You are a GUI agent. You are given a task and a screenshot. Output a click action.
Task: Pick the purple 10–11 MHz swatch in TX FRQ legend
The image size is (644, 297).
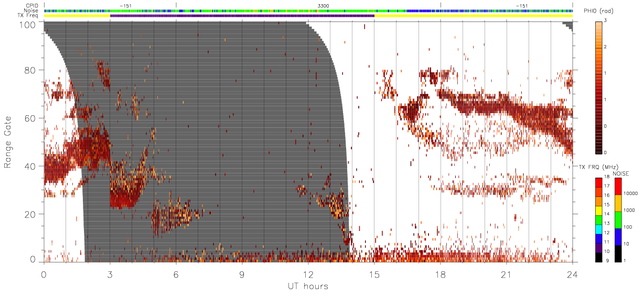point(599,247)
